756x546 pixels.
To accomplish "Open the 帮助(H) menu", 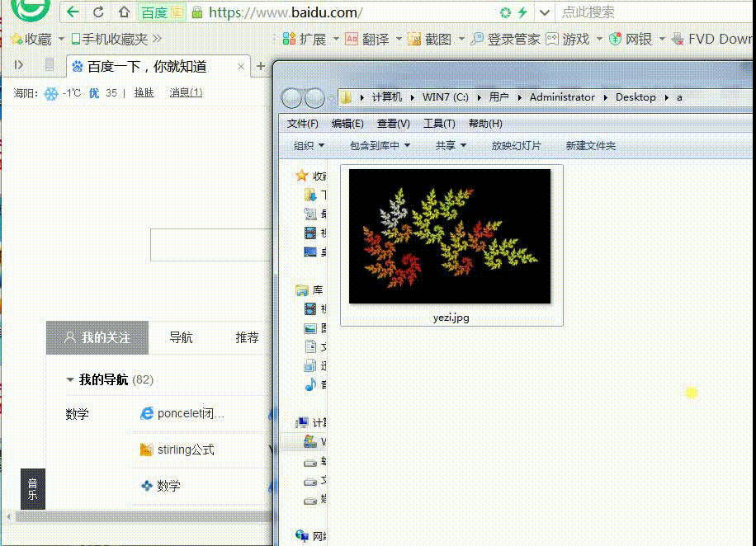I will coord(485,124).
